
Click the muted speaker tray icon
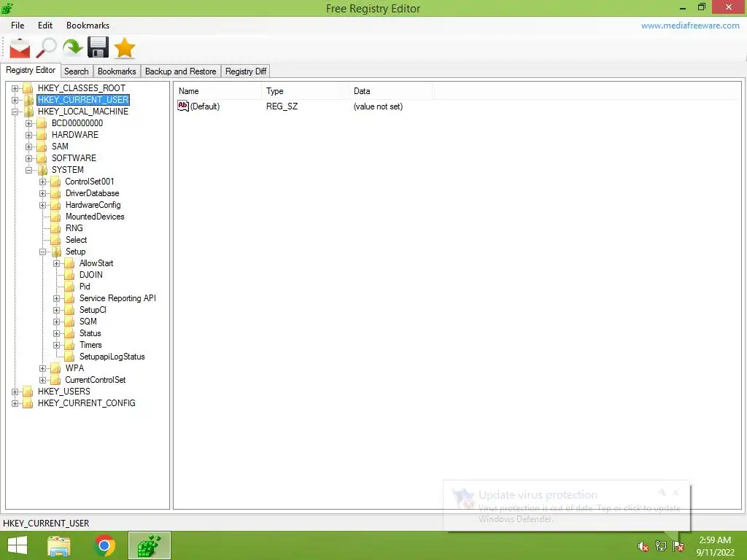(x=643, y=546)
